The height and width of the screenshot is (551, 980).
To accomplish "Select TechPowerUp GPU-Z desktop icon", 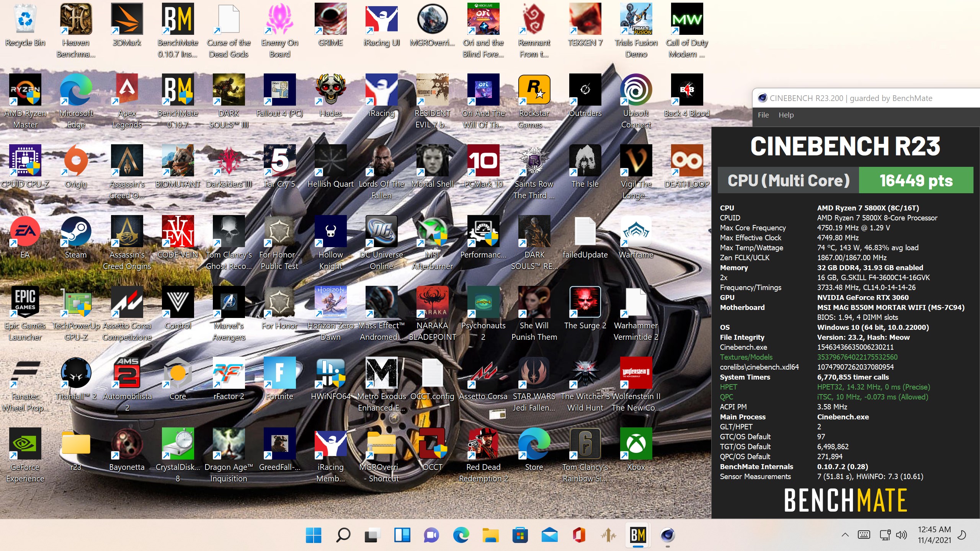I will [x=76, y=314].
